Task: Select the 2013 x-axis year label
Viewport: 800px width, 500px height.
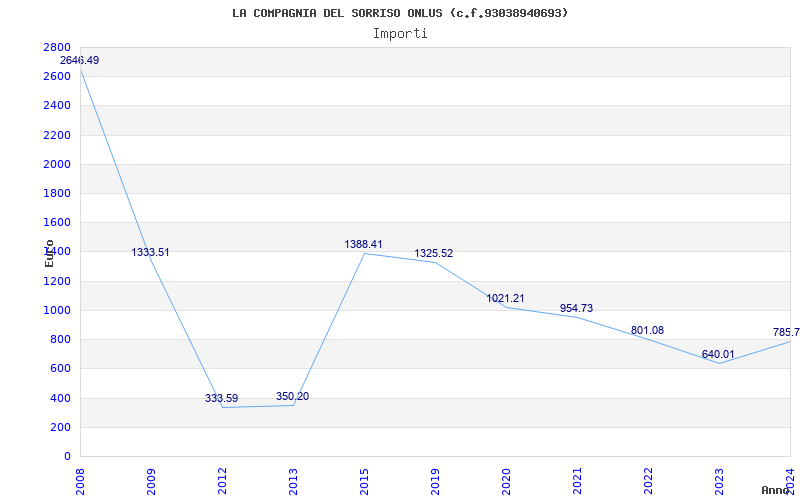Action: 292,482
